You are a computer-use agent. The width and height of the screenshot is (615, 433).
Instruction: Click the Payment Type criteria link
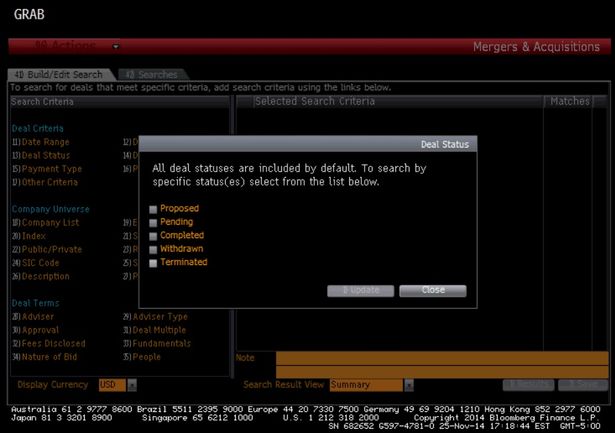[x=50, y=169]
